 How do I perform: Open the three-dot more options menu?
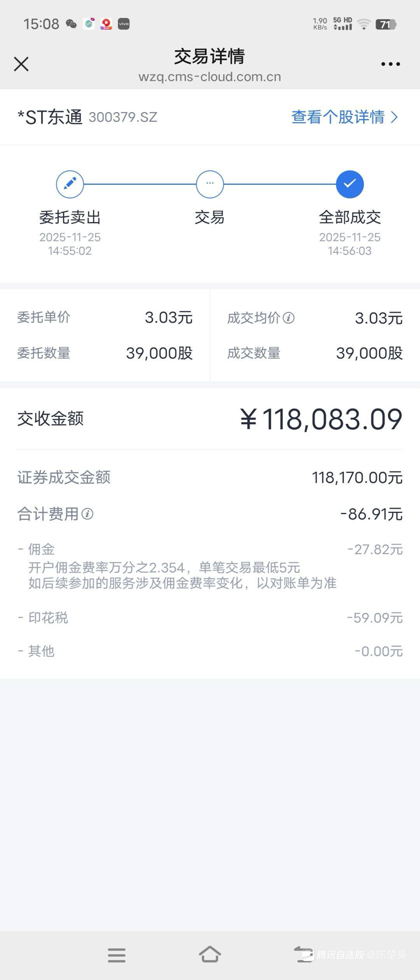(390, 64)
